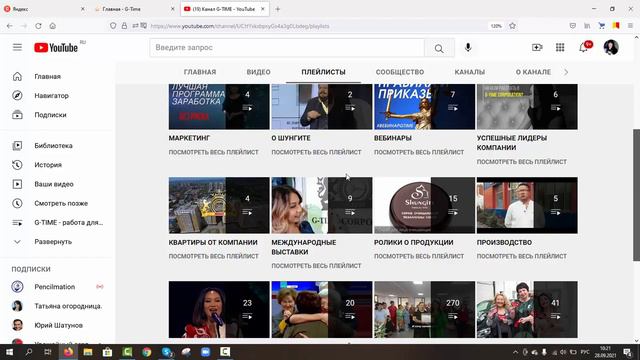Screen dimensions: 640x360
Task: Open the create video camera icon
Action: tap(537, 48)
